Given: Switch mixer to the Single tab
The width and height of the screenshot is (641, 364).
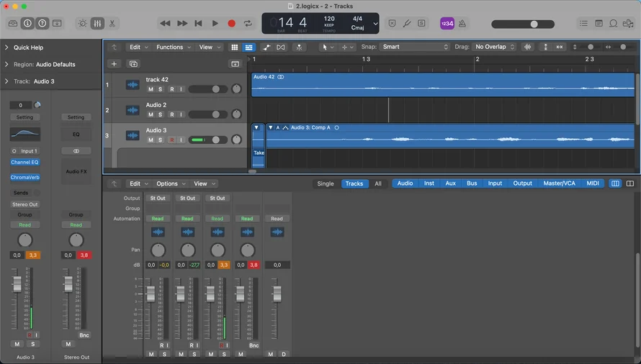Looking at the screenshot, I should 326,183.
